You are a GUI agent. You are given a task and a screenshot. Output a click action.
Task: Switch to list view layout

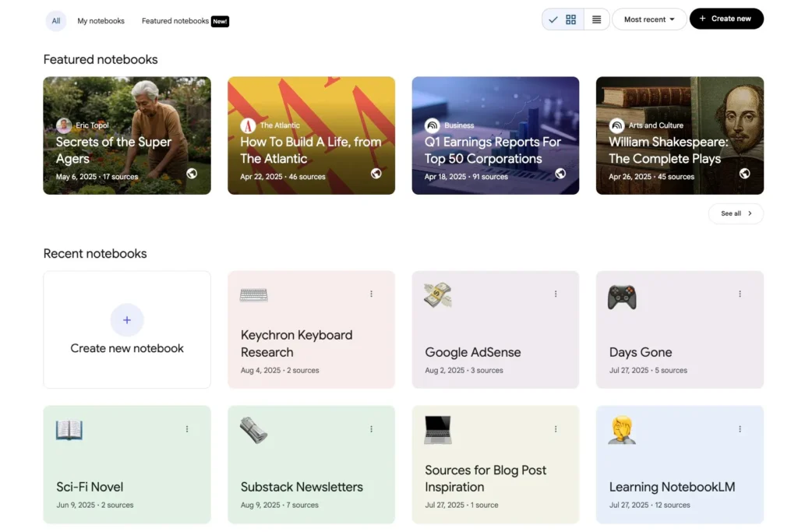click(x=596, y=19)
